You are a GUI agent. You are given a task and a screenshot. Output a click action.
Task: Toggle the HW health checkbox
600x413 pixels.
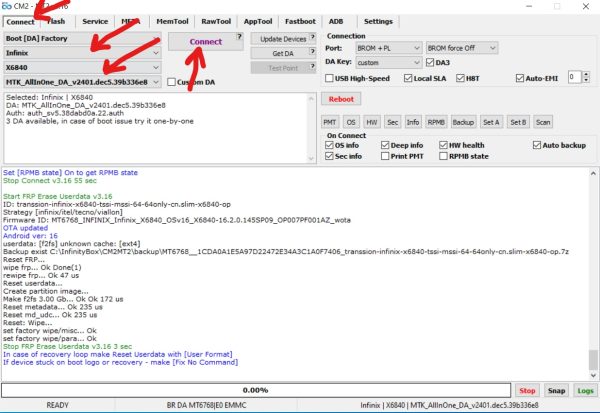443,145
